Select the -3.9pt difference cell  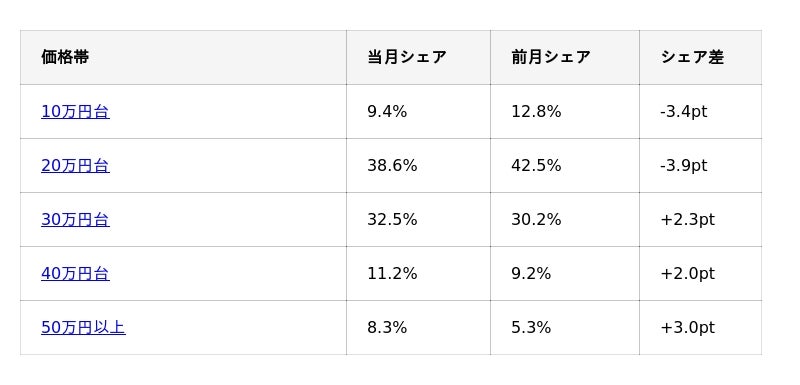(x=701, y=166)
